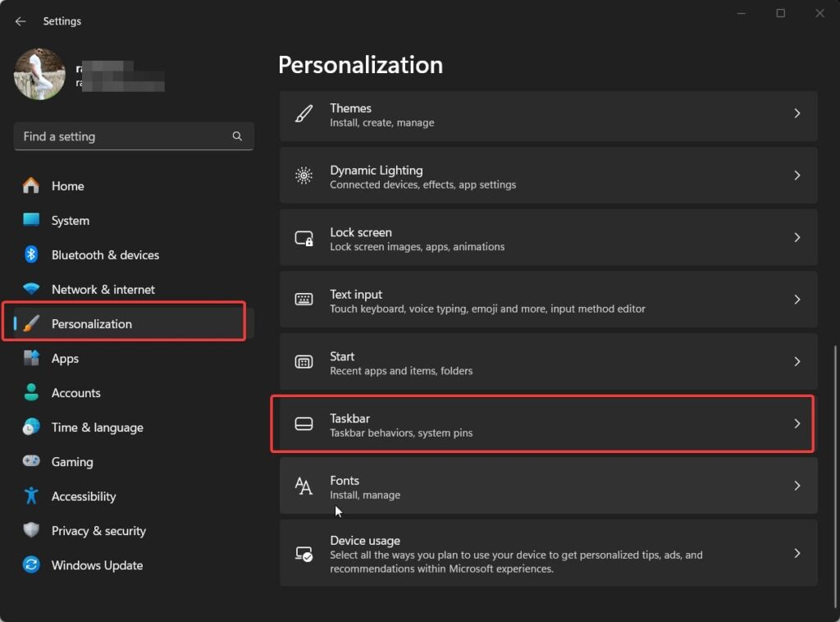This screenshot has width=840, height=622.
Task: Expand the Taskbar settings chevron
Action: click(x=797, y=423)
